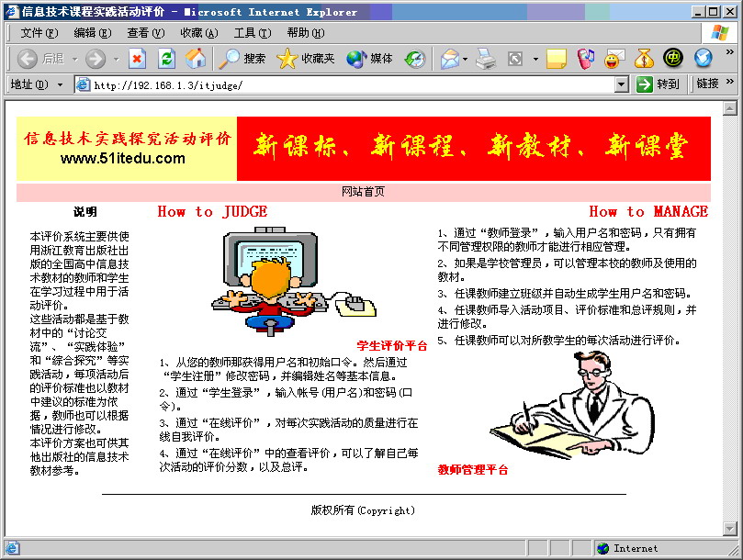Click the Stop loading icon
Viewport: 743px width, 560px height.
click(137, 59)
